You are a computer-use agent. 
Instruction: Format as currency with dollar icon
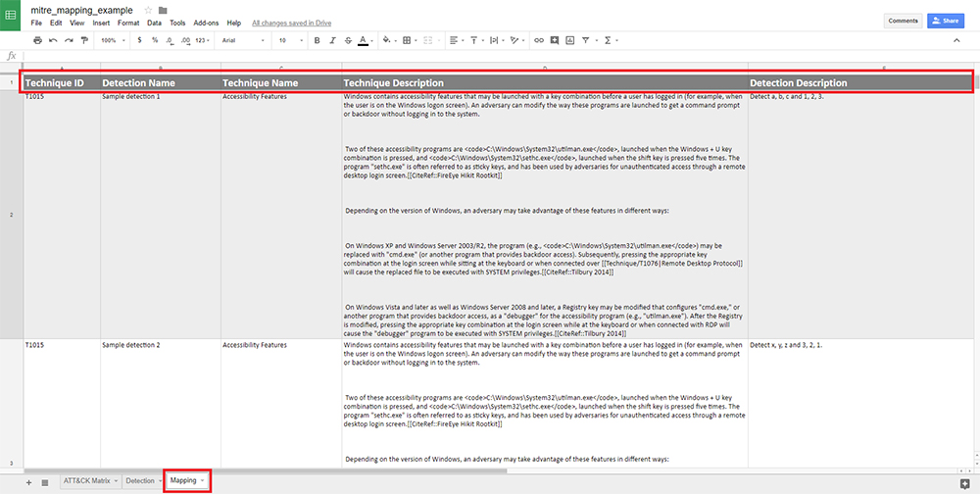(x=139, y=40)
